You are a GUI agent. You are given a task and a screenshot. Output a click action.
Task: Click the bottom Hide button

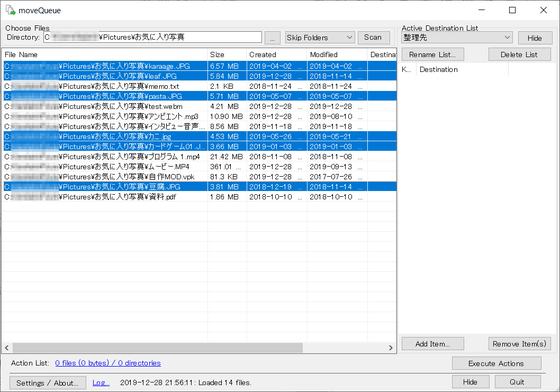point(470,382)
